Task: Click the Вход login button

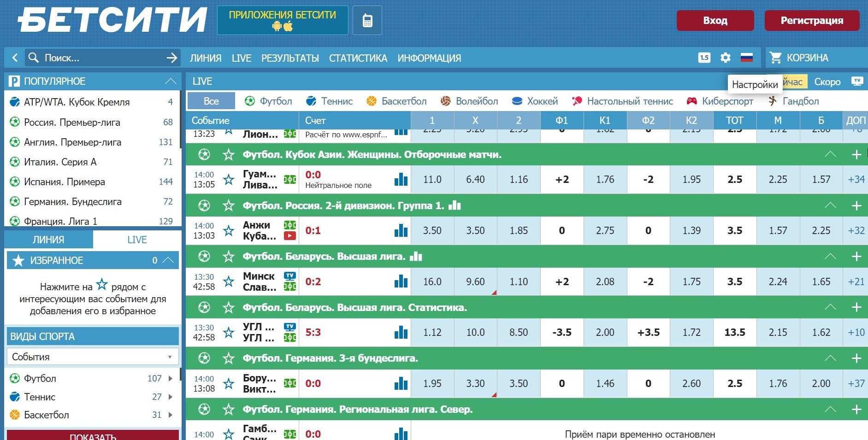Action: 715,20
